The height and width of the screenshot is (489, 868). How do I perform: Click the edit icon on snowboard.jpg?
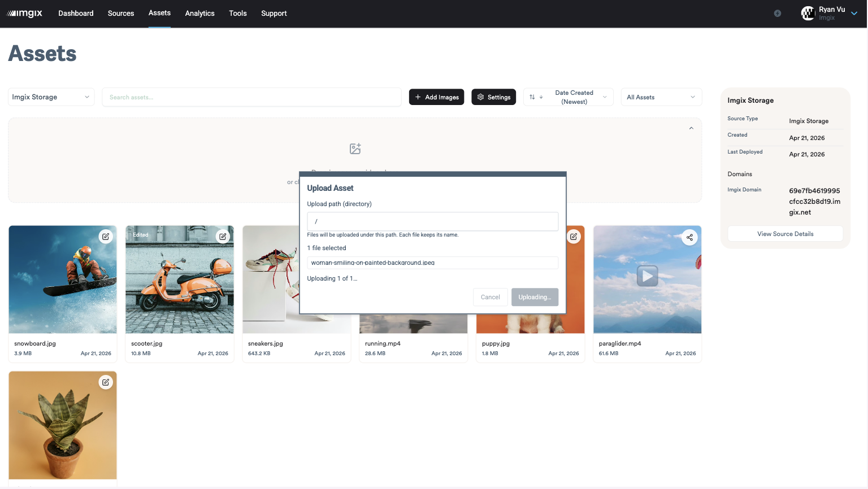tap(106, 237)
